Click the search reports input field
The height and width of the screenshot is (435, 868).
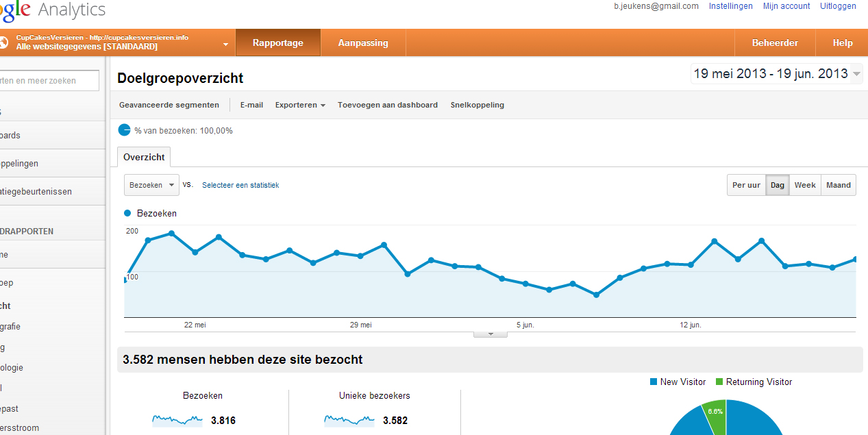click(49, 80)
